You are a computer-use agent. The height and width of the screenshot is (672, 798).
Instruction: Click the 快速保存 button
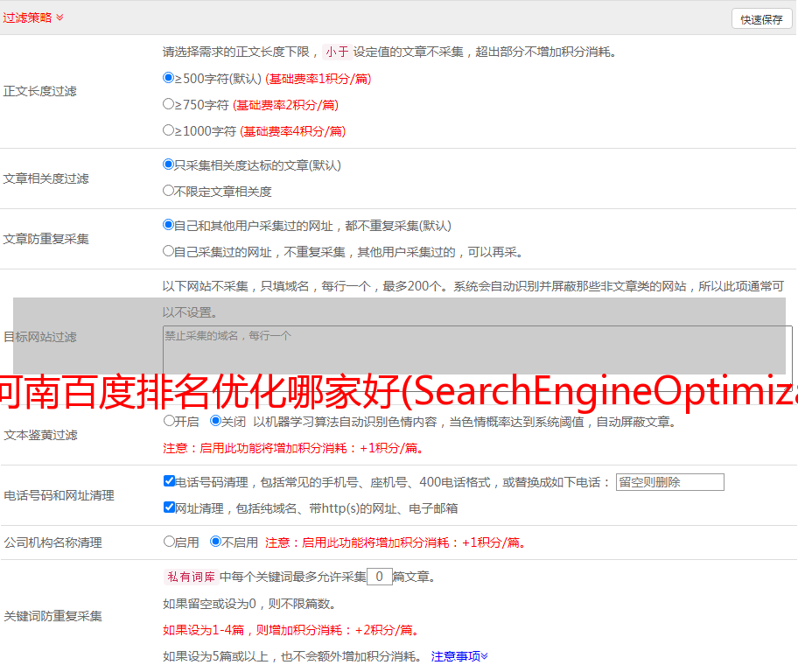761,19
